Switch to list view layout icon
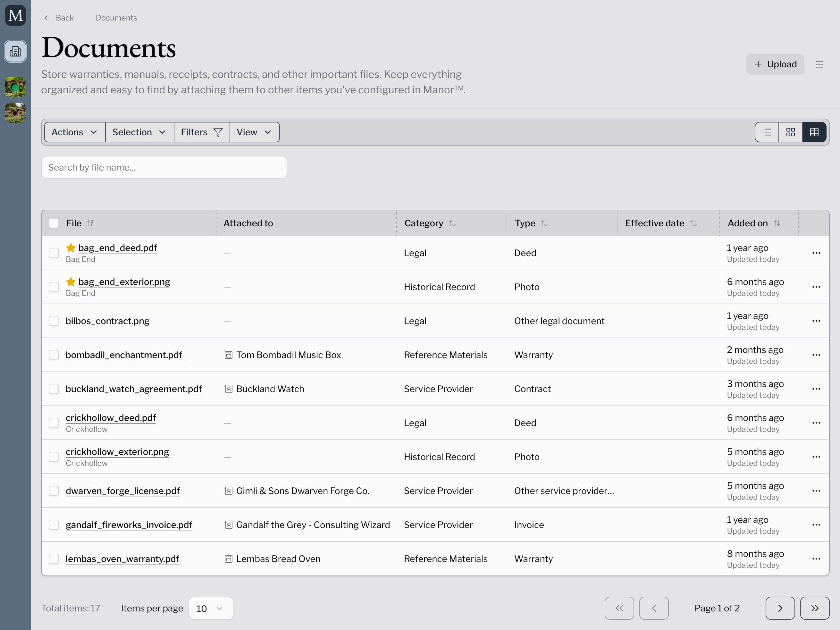Screen dimensions: 840x630 click(x=767, y=132)
